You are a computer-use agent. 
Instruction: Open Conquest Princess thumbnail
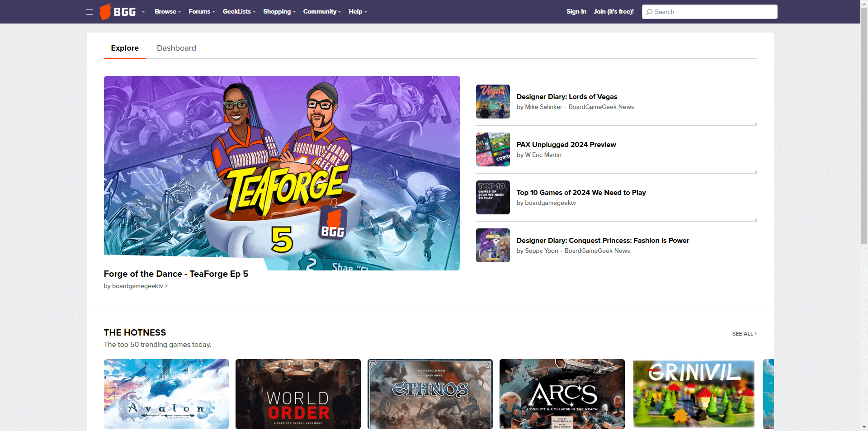493,245
